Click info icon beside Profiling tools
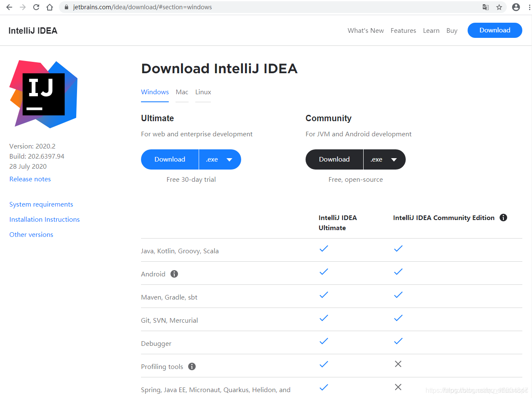 coord(192,366)
